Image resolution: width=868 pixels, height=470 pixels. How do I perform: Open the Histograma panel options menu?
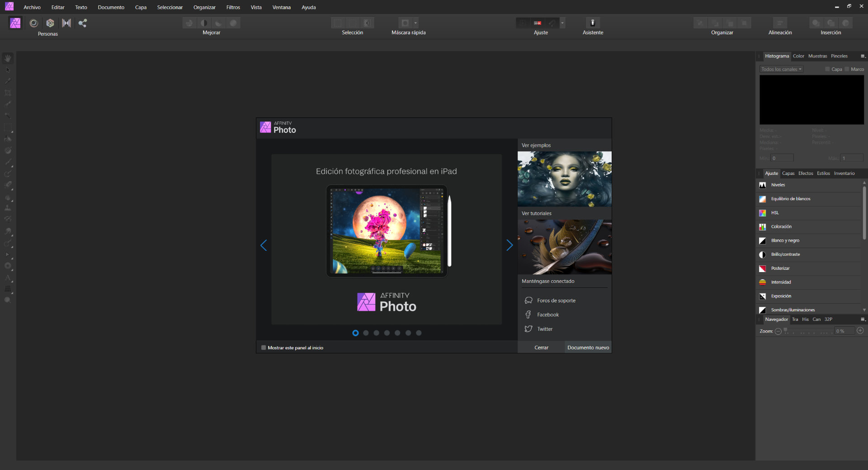863,56
